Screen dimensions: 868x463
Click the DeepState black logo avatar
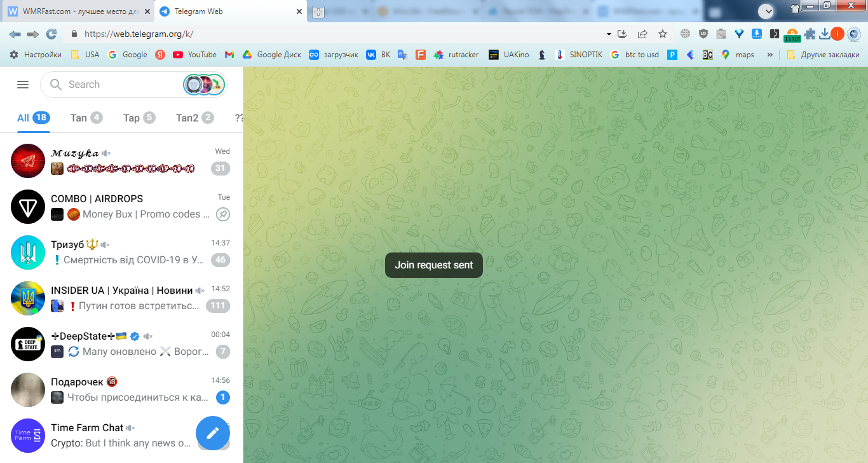tap(28, 344)
